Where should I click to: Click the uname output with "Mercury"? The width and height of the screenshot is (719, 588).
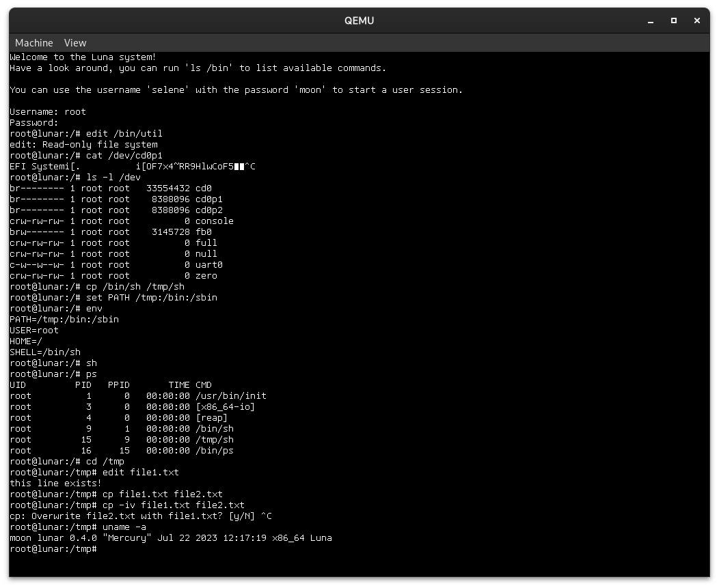171,538
